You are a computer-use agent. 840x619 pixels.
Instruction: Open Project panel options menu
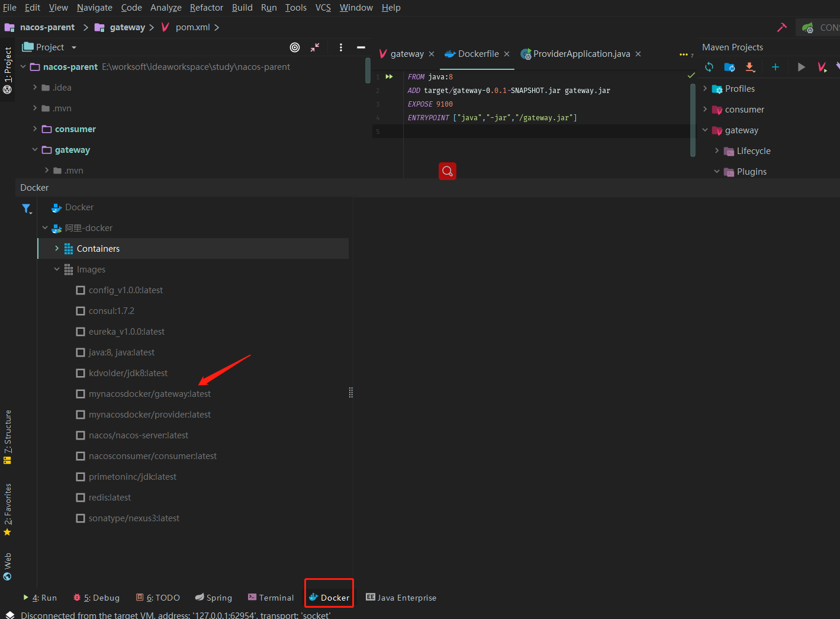[341, 47]
